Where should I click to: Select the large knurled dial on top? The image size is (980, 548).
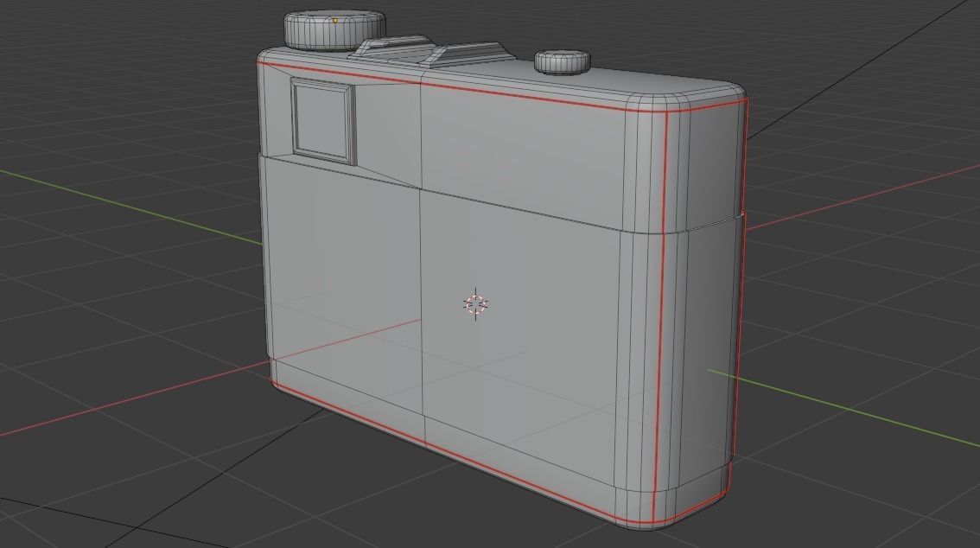click(334, 29)
